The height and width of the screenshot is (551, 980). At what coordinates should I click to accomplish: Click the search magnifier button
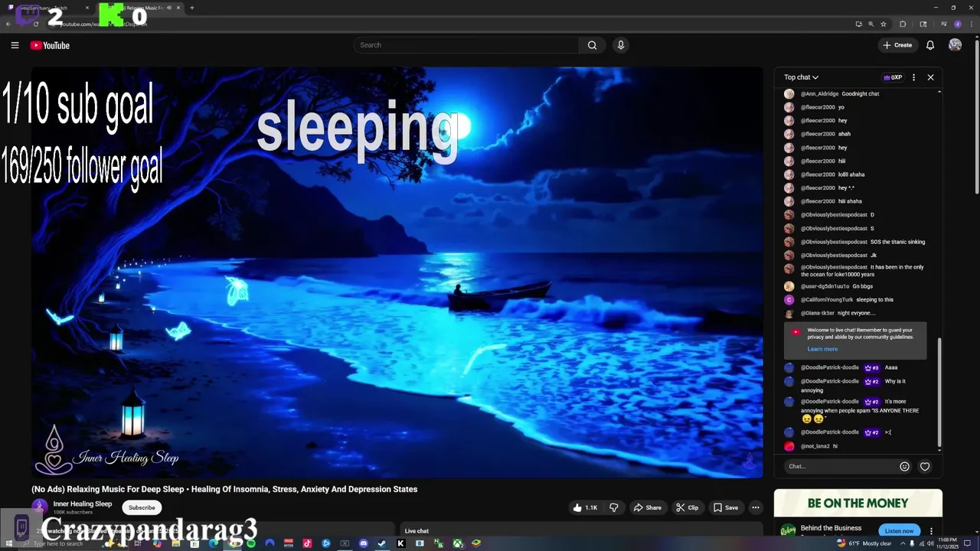[x=592, y=45]
